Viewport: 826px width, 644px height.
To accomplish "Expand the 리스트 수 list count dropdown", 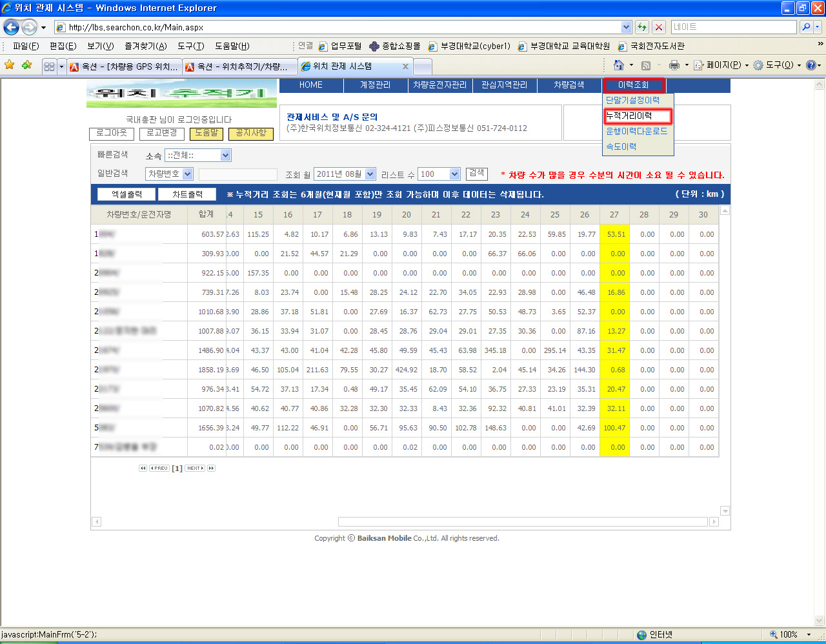I will (454, 174).
